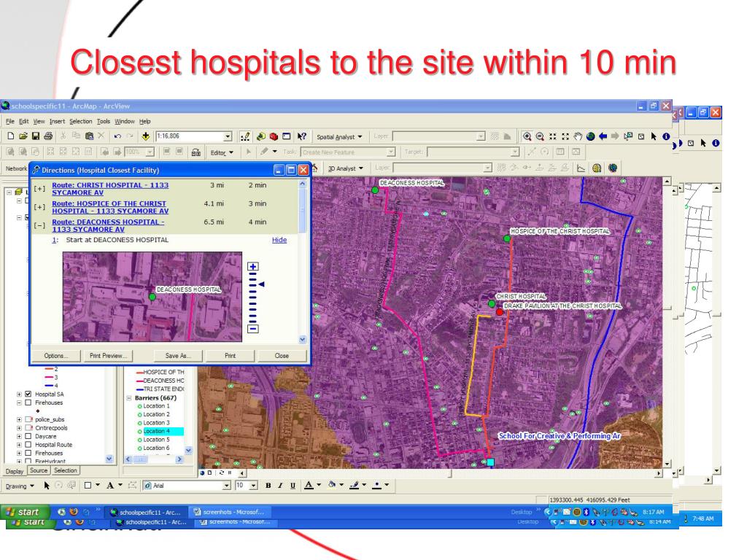Screen dimensions: 747x560
Task: Open the Selection menu
Action: coord(80,122)
